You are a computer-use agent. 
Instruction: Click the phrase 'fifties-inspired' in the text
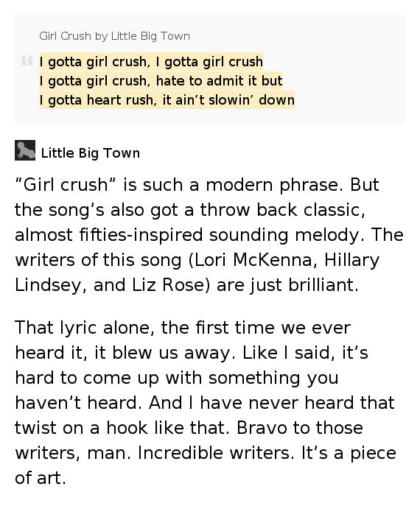(x=141, y=235)
